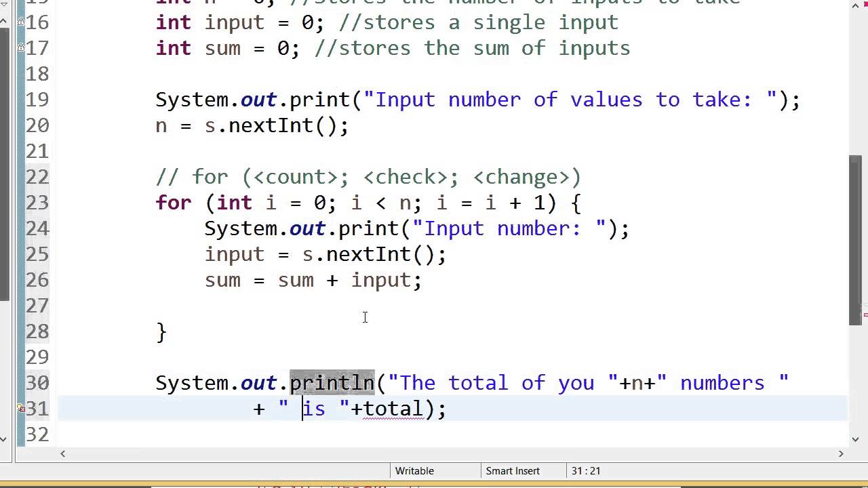
Task: Click the comment "stores the sum of inputs"
Action: 472,48
